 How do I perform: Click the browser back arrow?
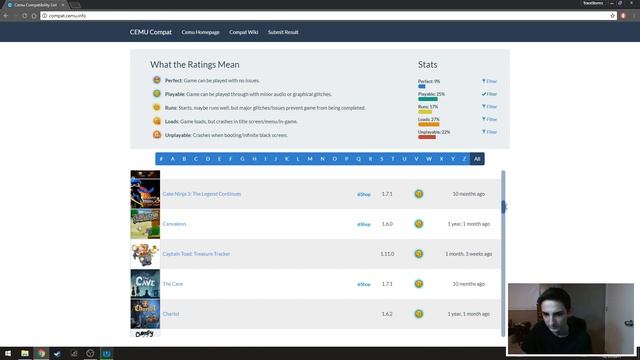[x=6, y=16]
